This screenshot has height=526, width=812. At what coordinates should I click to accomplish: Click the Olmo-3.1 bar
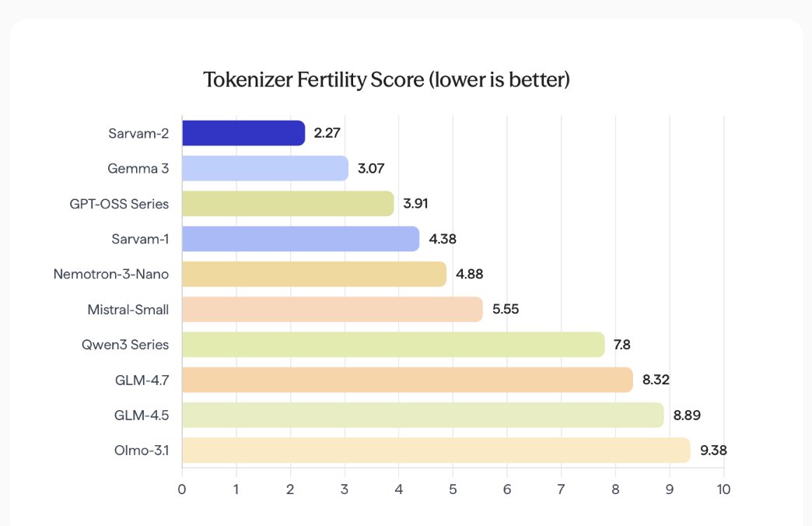click(436, 451)
